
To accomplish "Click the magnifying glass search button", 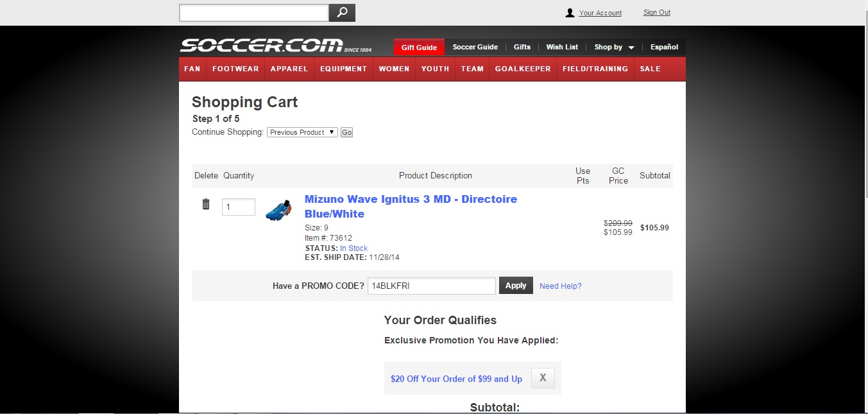I will (342, 13).
